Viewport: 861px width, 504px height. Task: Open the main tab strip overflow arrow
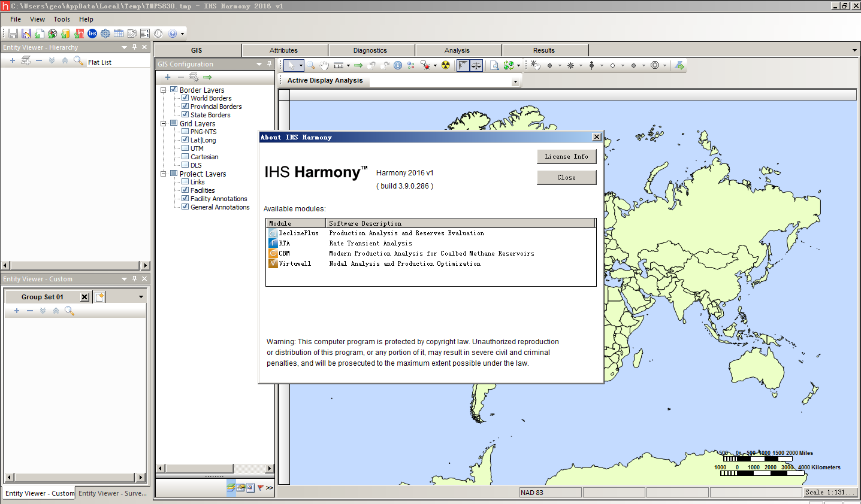(854, 50)
